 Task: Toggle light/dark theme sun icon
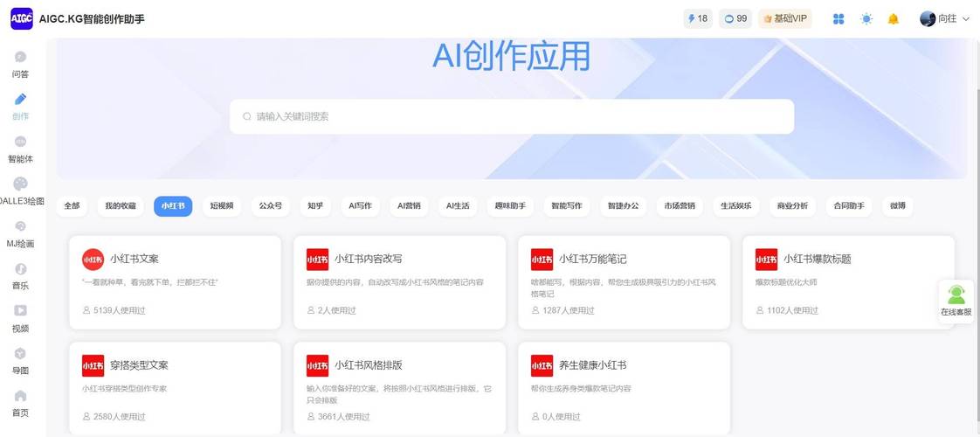point(866,18)
